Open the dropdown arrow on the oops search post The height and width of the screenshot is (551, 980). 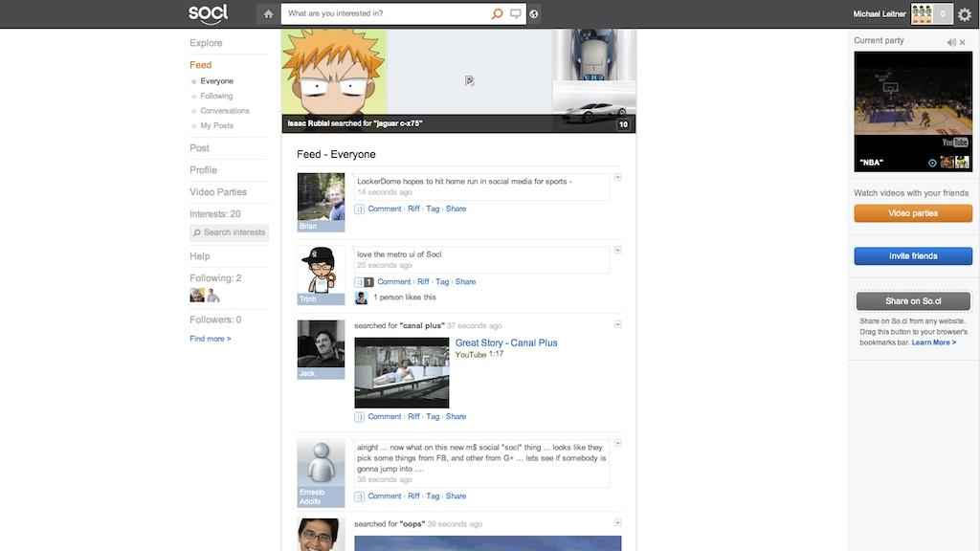pos(617,522)
